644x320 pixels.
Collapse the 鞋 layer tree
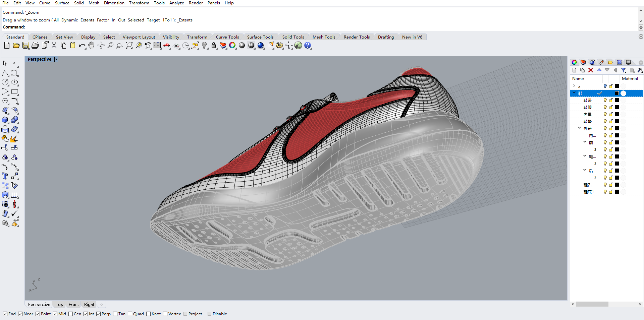pyautogui.click(x=575, y=93)
